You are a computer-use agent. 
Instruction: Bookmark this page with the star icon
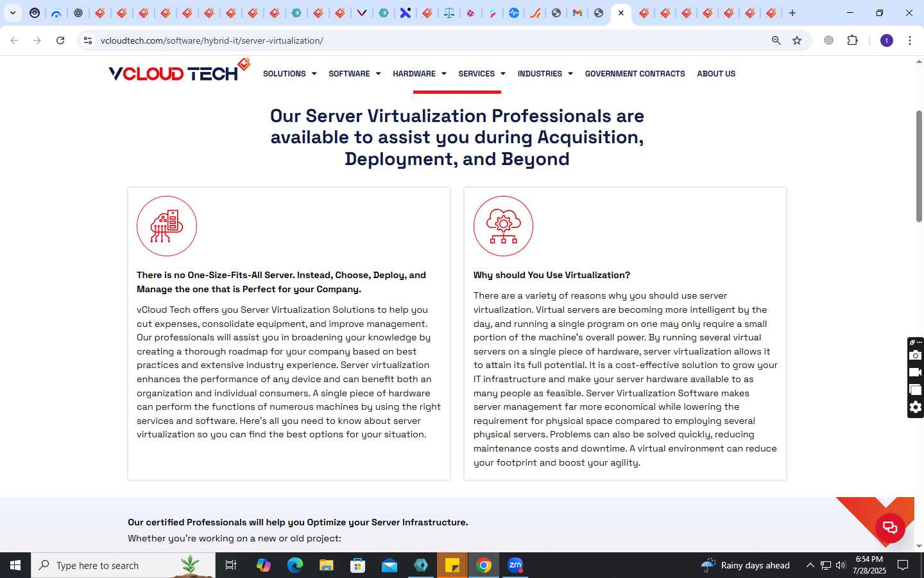click(797, 40)
